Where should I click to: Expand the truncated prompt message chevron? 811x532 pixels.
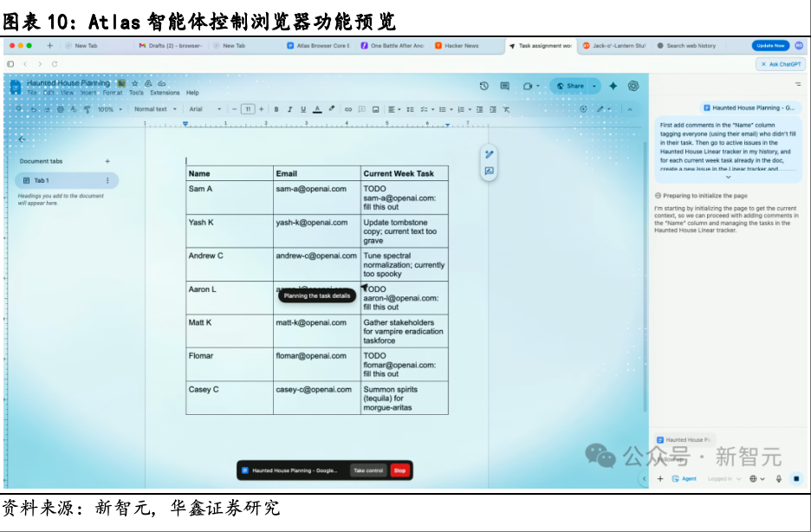[728, 177]
